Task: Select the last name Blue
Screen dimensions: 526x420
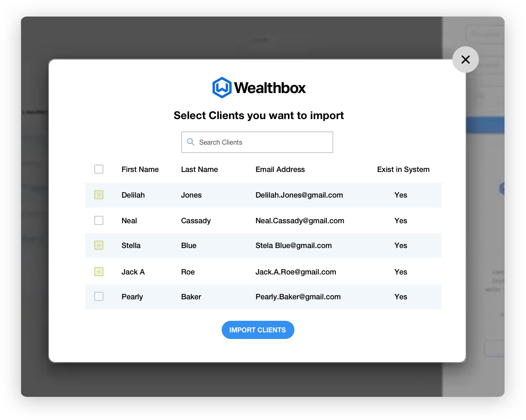Action: pyautogui.click(x=189, y=246)
